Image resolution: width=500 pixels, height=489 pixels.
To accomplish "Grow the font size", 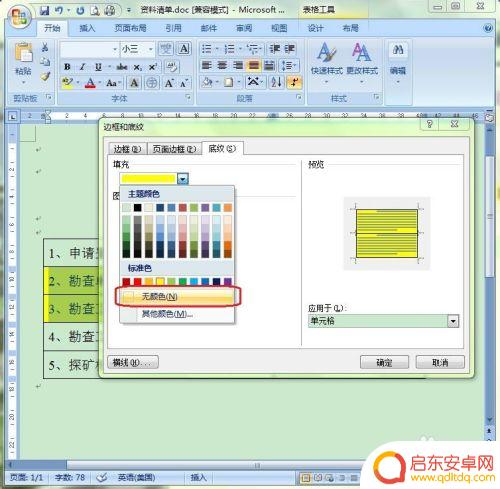I will click(169, 83).
